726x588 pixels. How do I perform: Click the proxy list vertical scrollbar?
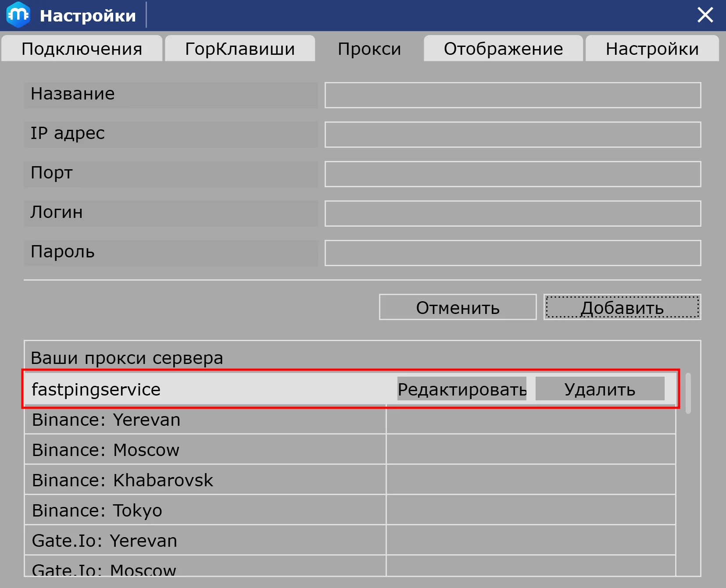click(688, 393)
